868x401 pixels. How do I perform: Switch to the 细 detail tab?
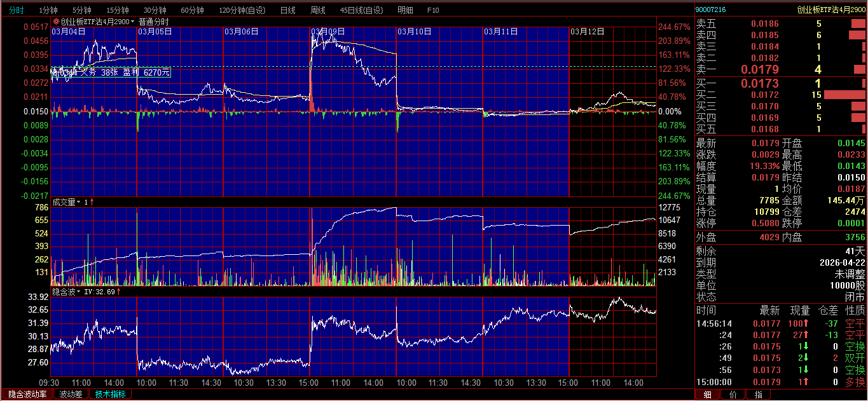coord(708,395)
